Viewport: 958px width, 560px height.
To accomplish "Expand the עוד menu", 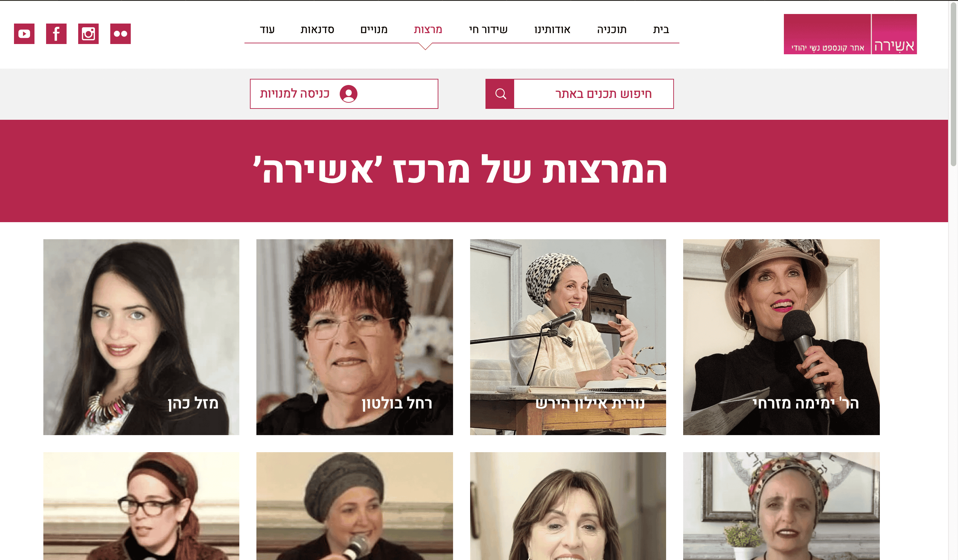I will pyautogui.click(x=267, y=30).
